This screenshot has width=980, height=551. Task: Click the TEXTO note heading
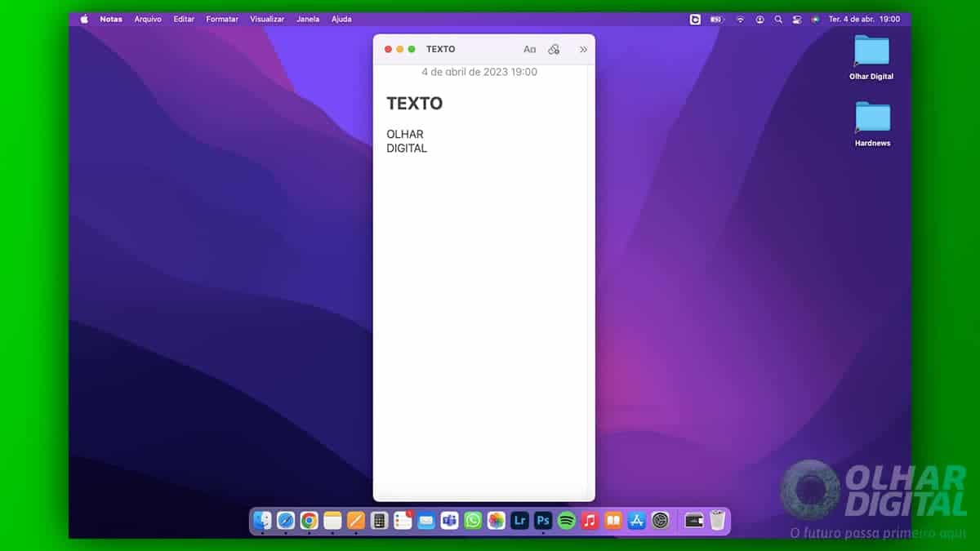click(415, 103)
